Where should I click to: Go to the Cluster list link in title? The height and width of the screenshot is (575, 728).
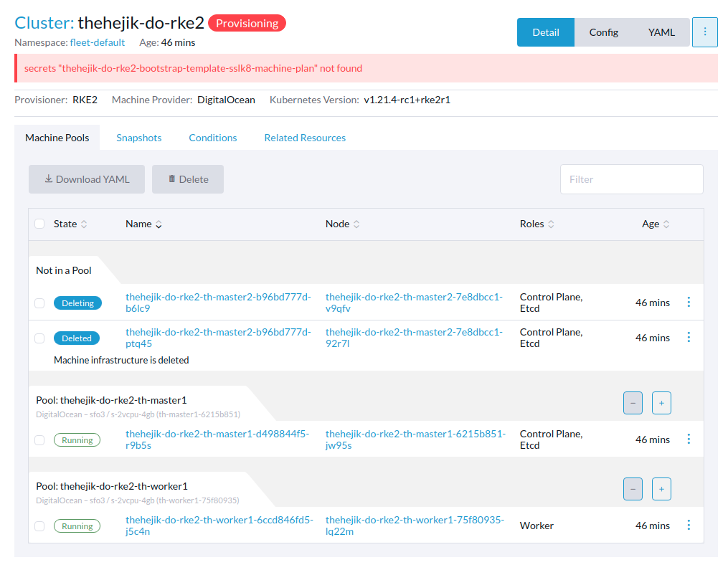(44, 23)
